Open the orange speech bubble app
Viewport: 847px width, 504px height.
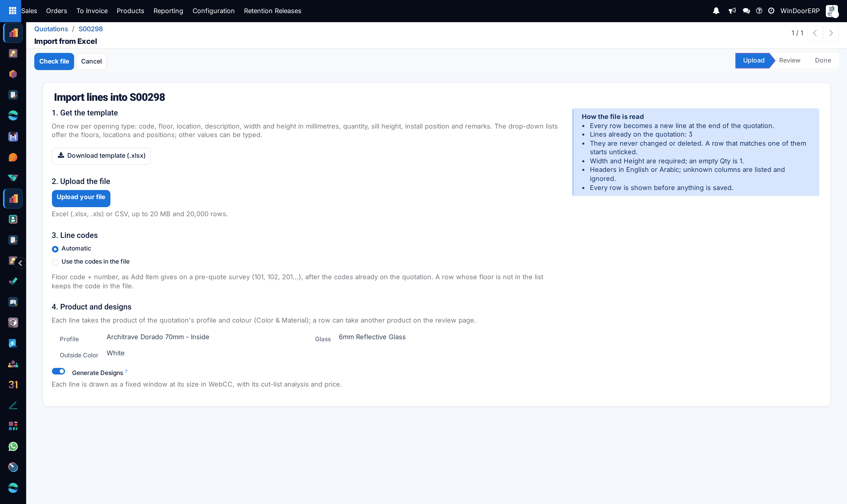(x=13, y=157)
